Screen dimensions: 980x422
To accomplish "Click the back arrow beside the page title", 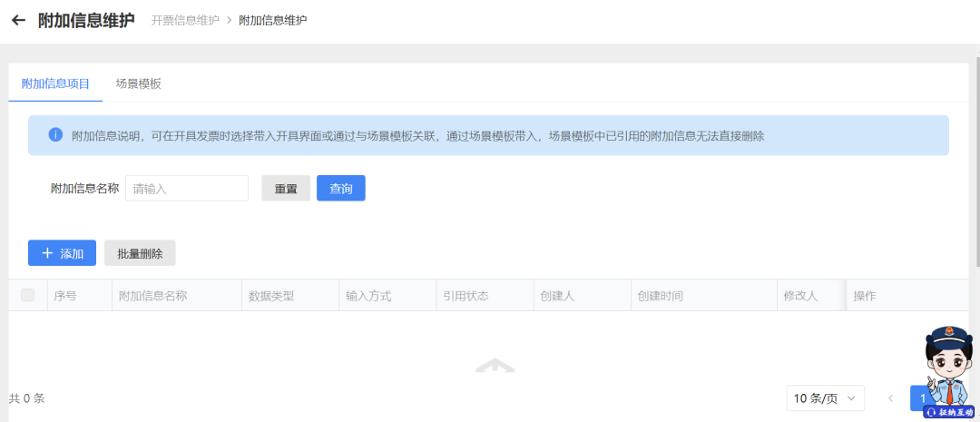I will (18, 20).
